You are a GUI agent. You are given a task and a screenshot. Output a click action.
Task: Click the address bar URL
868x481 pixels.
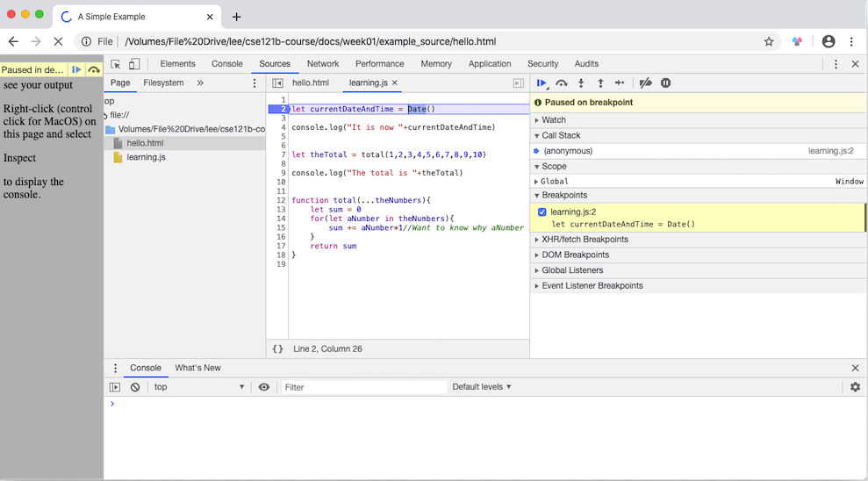tap(310, 41)
